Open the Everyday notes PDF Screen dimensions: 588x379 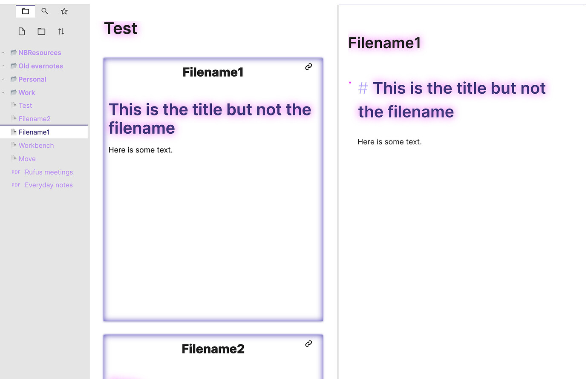pyautogui.click(x=49, y=185)
